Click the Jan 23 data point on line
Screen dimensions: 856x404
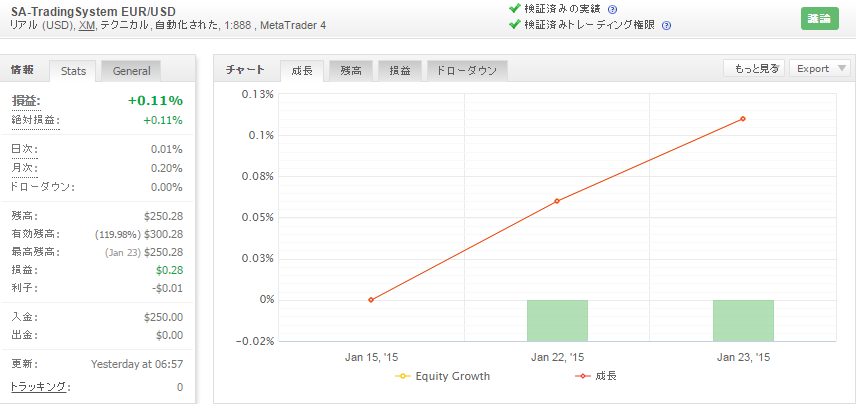click(x=743, y=118)
